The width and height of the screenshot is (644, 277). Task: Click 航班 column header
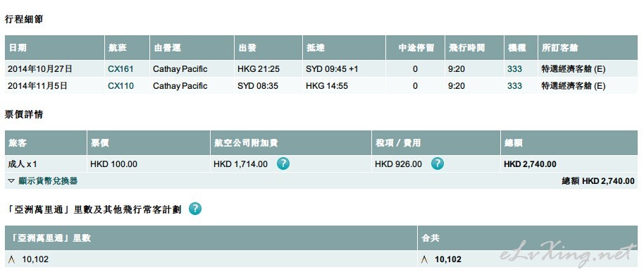coord(127,48)
